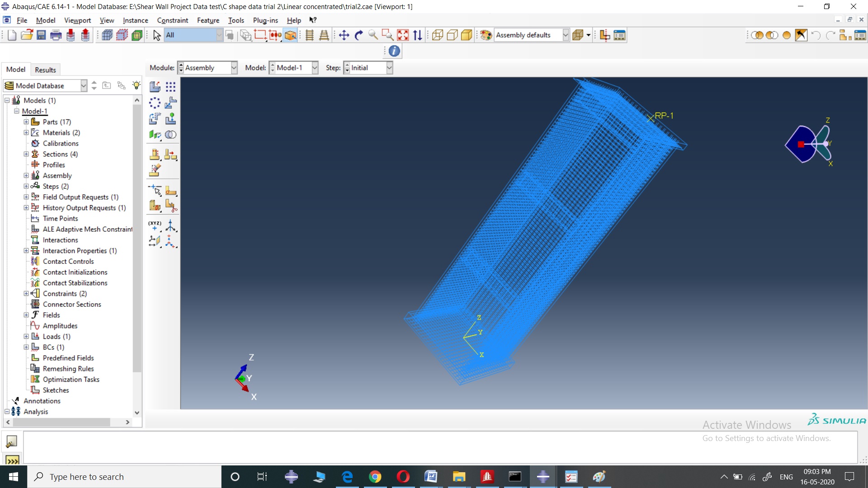
Task: Open the Constraint menu
Action: 172,20
